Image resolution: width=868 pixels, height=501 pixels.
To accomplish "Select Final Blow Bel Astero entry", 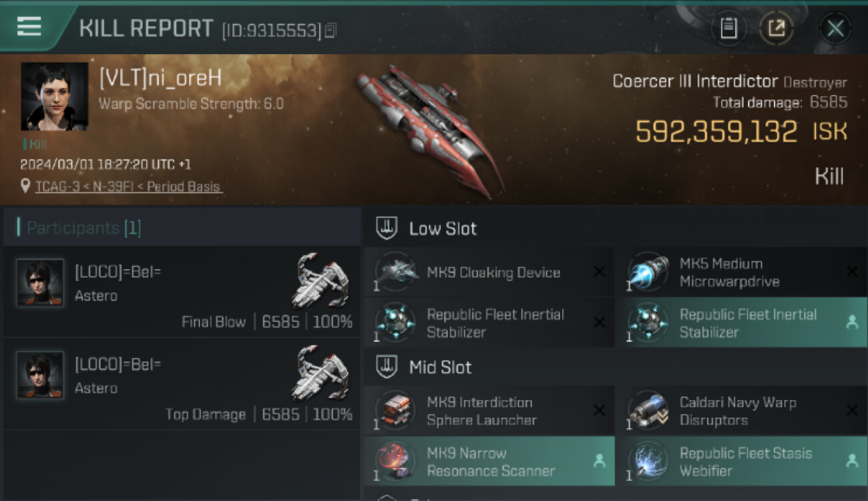I will click(x=182, y=292).
